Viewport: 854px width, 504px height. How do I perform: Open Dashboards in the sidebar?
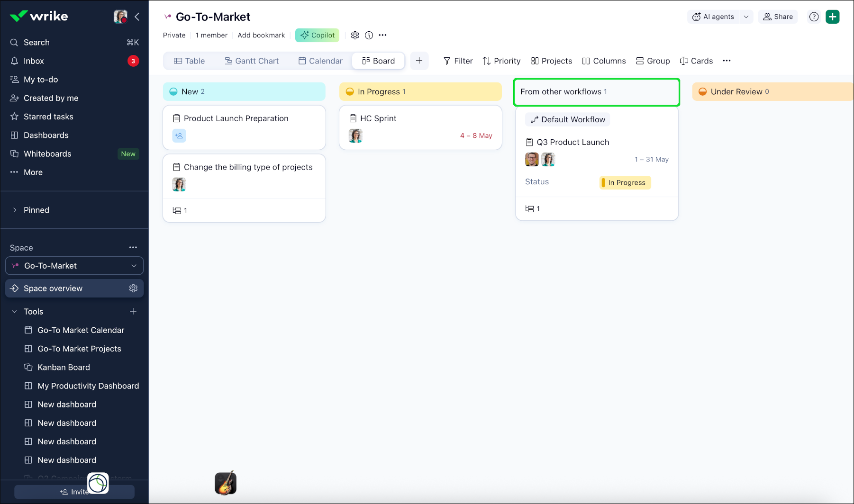click(x=74, y=135)
